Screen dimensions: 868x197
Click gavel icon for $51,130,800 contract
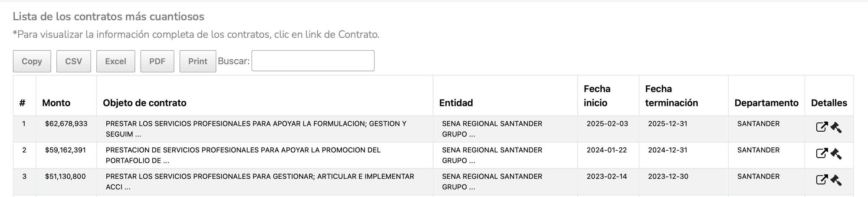[x=836, y=180]
